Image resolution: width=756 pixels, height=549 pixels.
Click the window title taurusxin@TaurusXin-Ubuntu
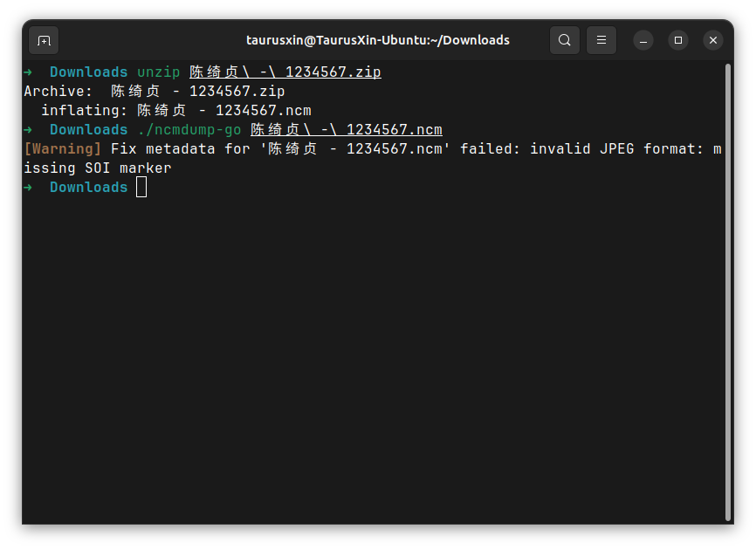pyautogui.click(x=377, y=40)
